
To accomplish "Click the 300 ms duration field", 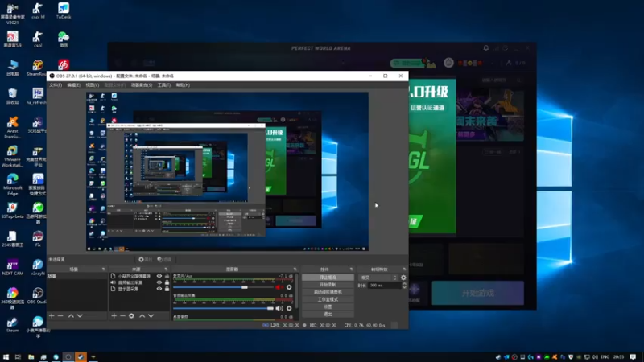I will click(384, 286).
